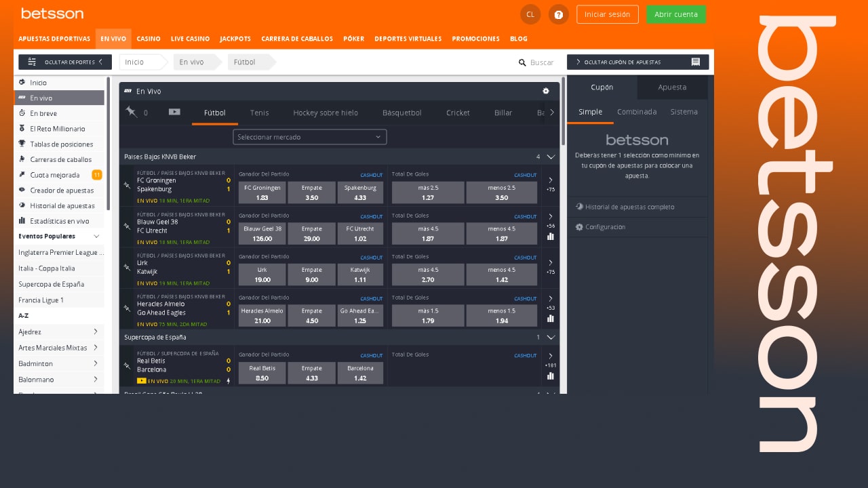Click Historial de apuestas completo icon

pos(579,207)
